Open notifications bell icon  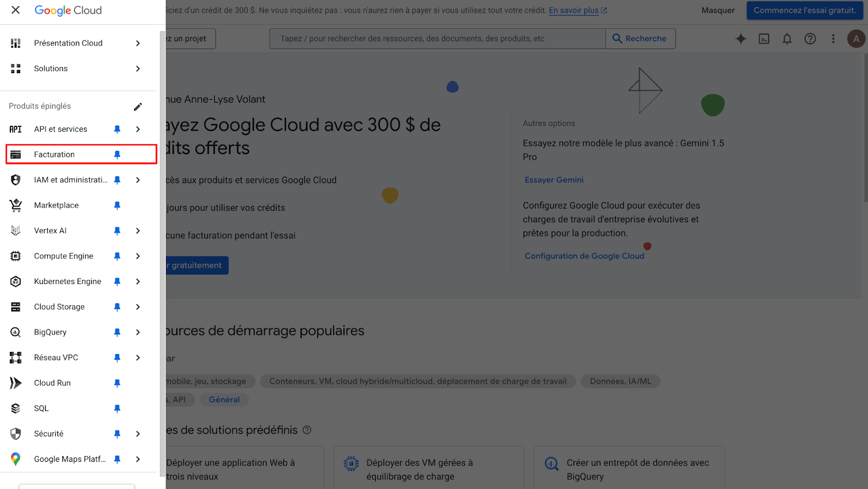click(x=787, y=38)
